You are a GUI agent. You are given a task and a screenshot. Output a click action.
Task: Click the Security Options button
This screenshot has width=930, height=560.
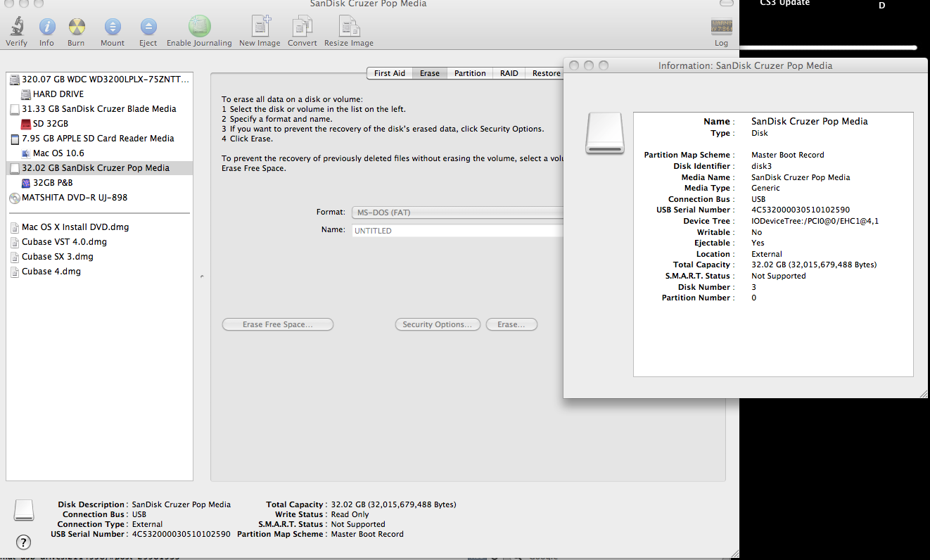438,324
